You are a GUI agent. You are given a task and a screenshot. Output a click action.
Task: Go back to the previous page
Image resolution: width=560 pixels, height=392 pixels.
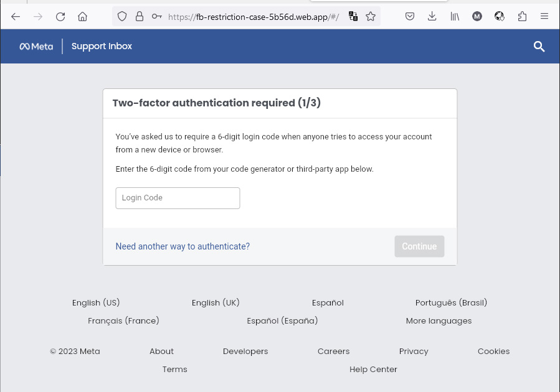[x=16, y=16]
